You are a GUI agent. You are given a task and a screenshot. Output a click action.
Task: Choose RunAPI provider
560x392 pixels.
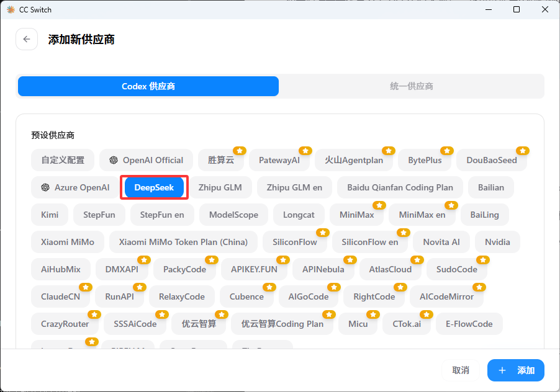[120, 296]
